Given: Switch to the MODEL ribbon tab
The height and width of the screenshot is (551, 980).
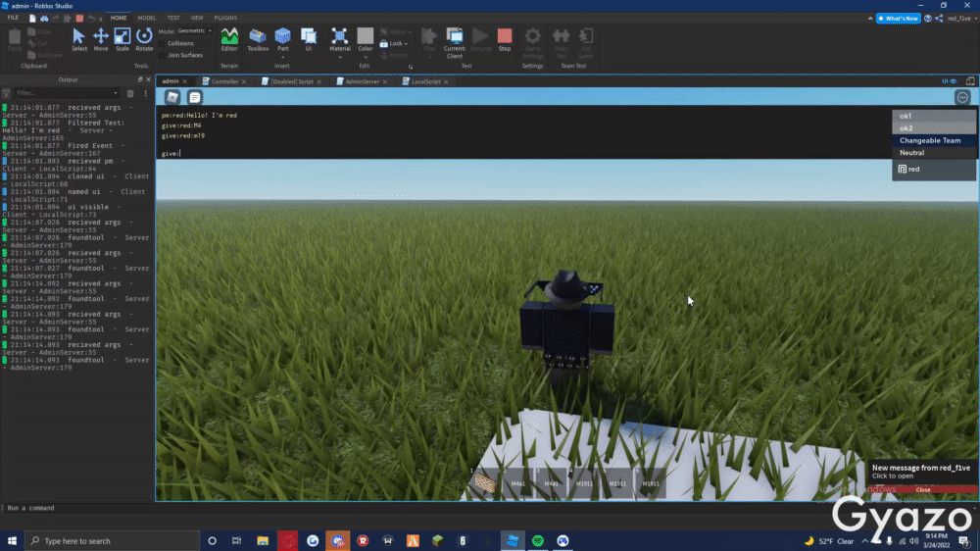Looking at the screenshot, I should (x=146, y=18).
